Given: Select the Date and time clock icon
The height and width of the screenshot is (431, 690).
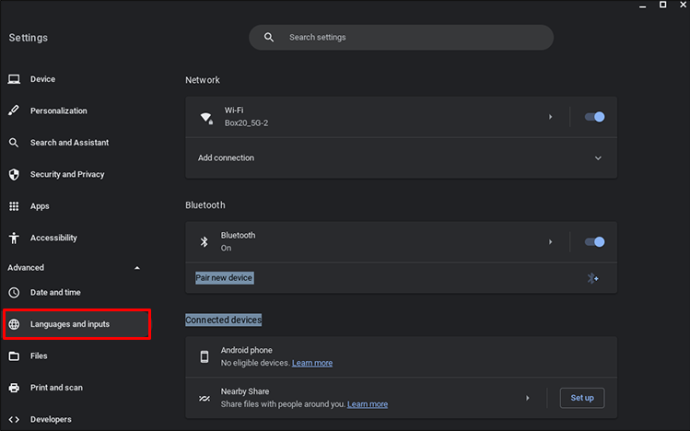Looking at the screenshot, I should tap(14, 292).
